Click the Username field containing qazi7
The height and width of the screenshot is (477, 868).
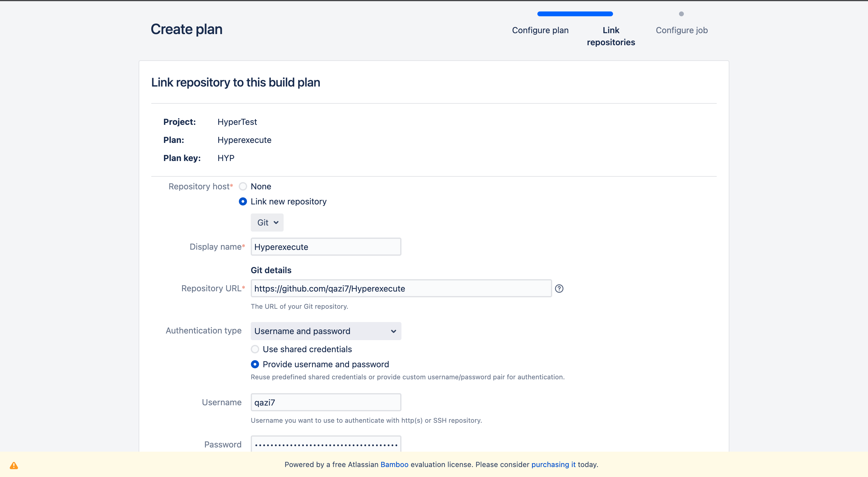click(325, 403)
